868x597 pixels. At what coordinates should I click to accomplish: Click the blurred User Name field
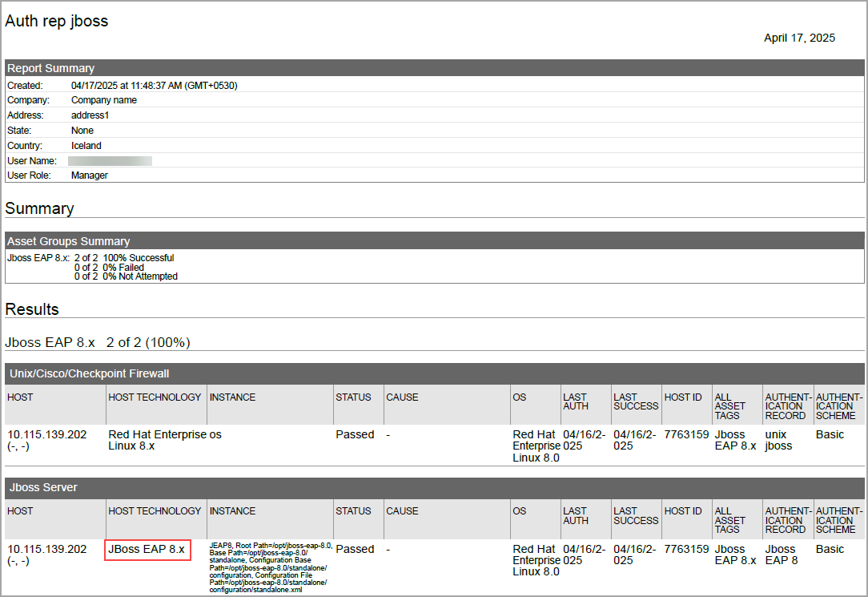pos(111,160)
